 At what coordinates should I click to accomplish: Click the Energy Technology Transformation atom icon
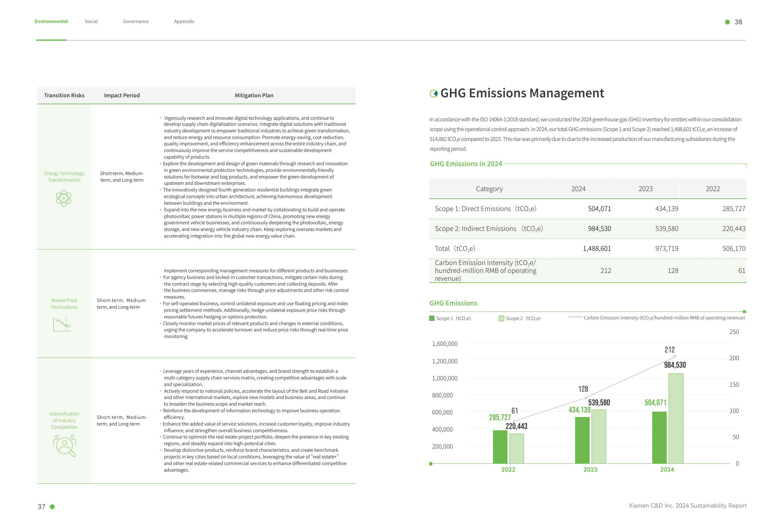[x=64, y=198]
